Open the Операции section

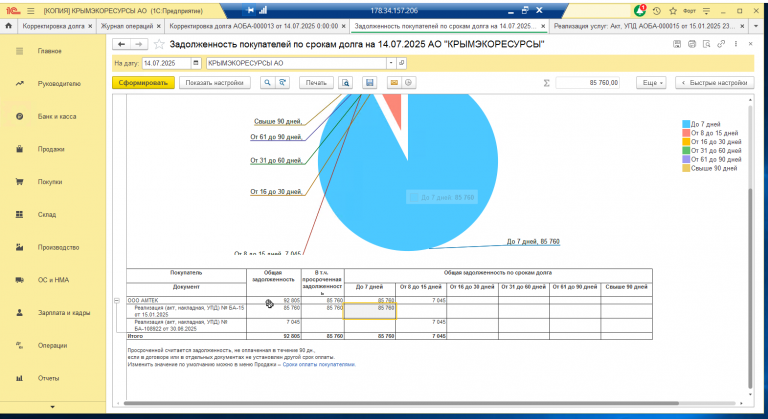coord(53,345)
